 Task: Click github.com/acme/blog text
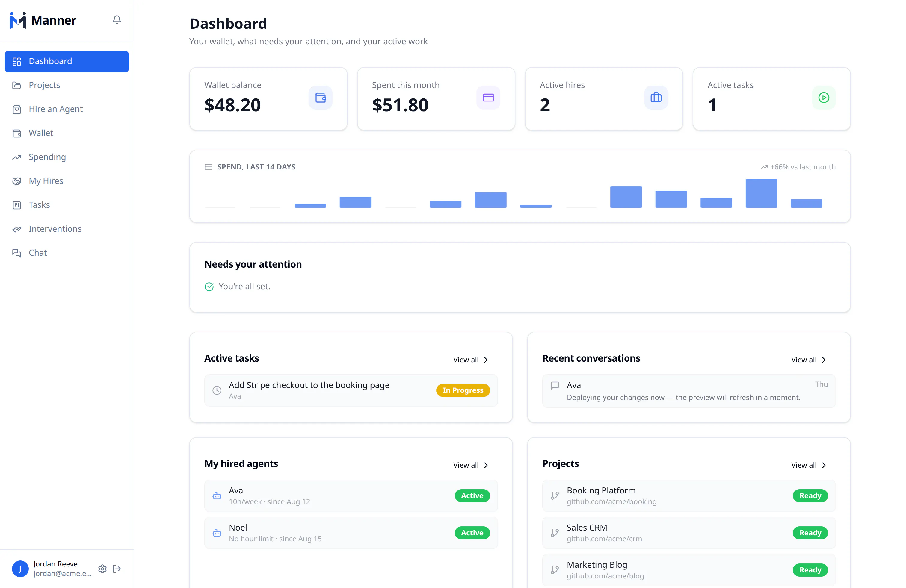605,576
